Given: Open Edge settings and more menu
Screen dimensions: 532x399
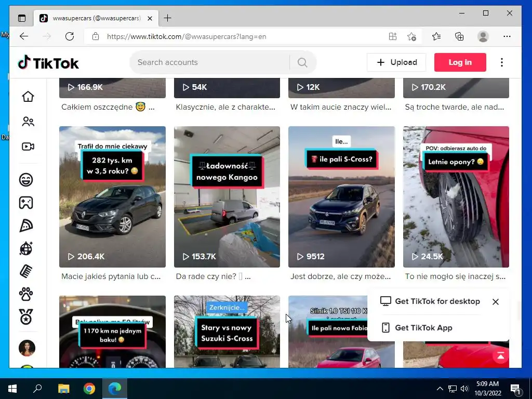Looking at the screenshot, I should (x=507, y=36).
